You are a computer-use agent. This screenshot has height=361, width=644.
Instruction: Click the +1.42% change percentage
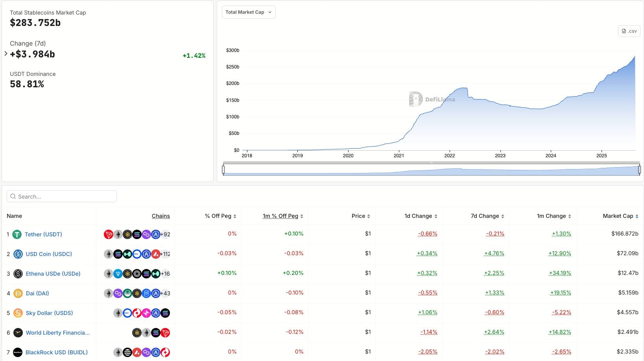point(194,55)
